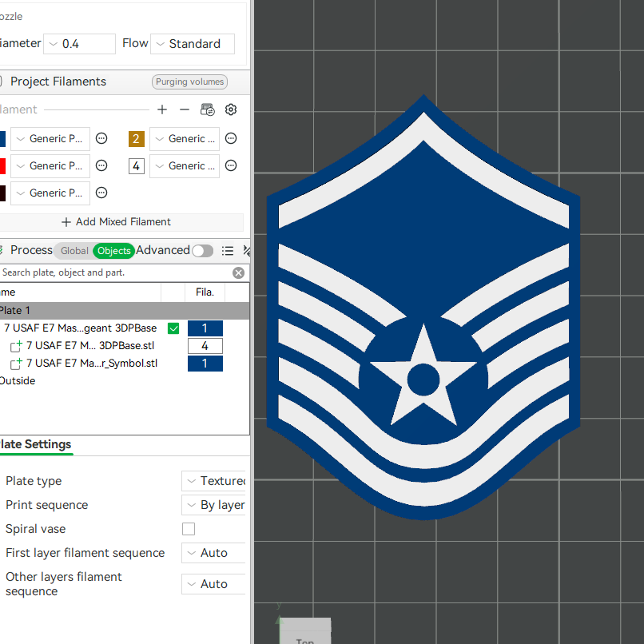Click filament cell 1 of 3DPBase object
Image resolution: width=644 pixels, height=644 pixels.
click(205, 328)
